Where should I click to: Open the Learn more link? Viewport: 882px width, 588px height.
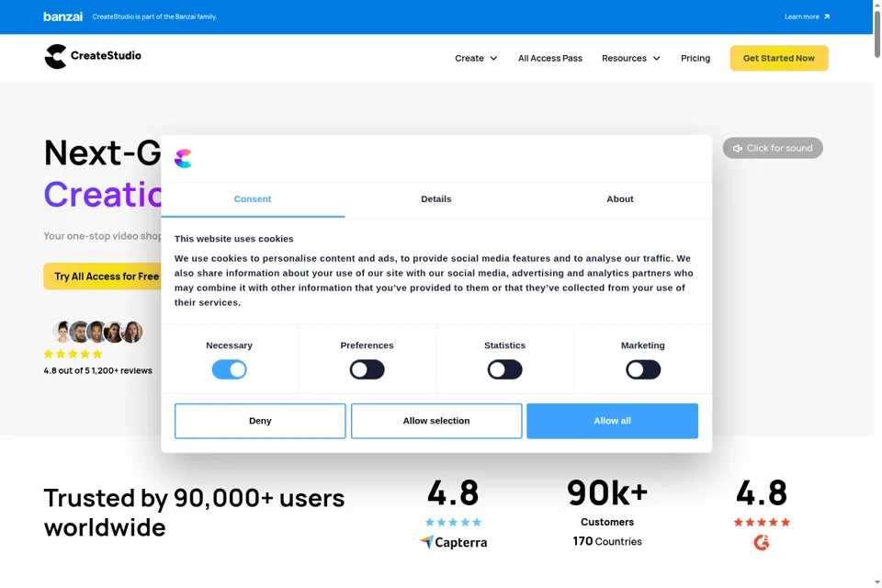(x=808, y=17)
